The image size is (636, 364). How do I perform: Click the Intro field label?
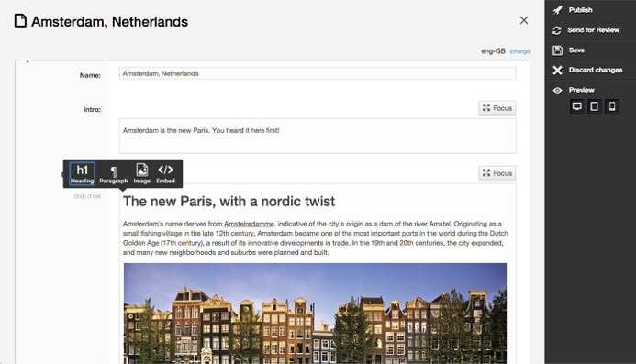tap(92, 109)
